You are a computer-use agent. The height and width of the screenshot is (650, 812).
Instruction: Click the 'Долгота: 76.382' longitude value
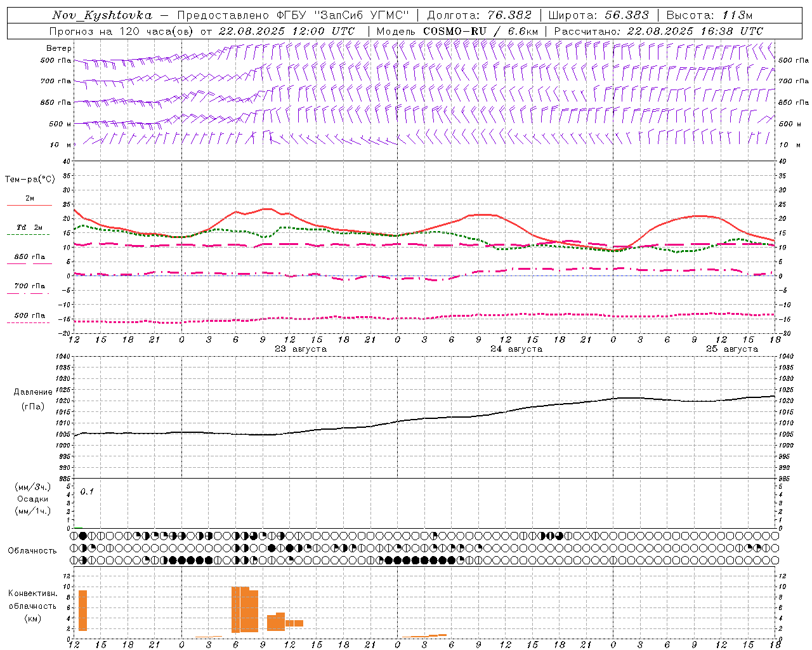tap(480, 15)
